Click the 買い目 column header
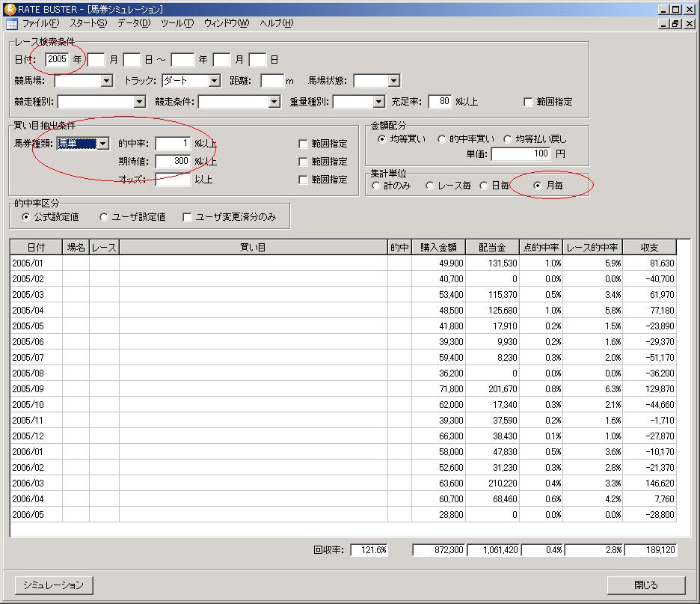The image size is (700, 604). pyautogui.click(x=253, y=247)
